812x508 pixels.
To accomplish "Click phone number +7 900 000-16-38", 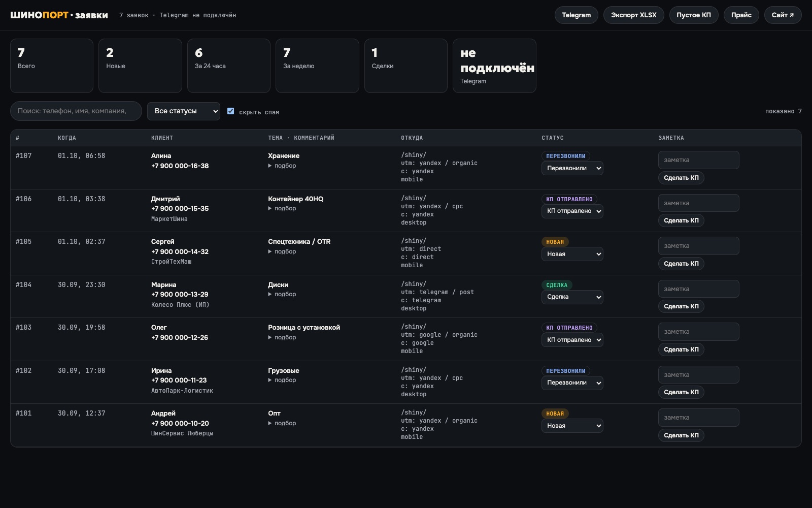I will tap(180, 166).
